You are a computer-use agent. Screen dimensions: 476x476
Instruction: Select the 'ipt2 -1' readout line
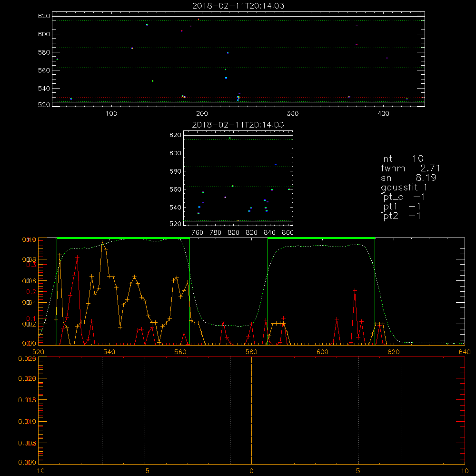coord(401,216)
